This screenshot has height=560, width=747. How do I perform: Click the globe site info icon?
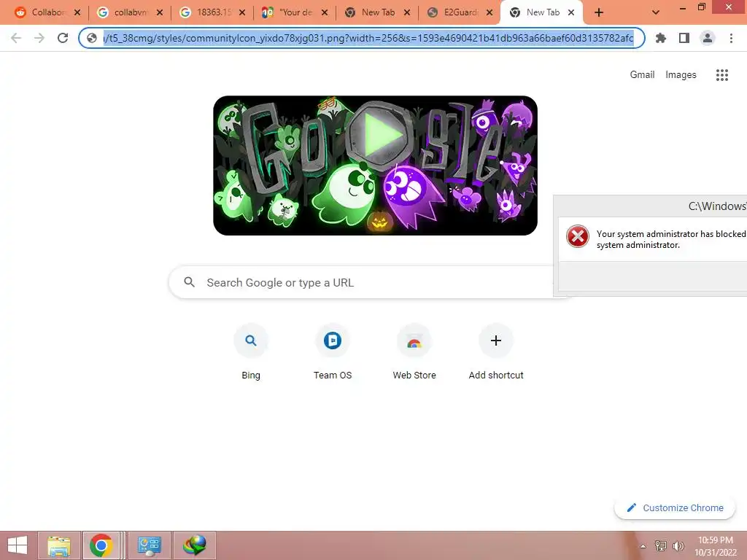(x=92, y=38)
